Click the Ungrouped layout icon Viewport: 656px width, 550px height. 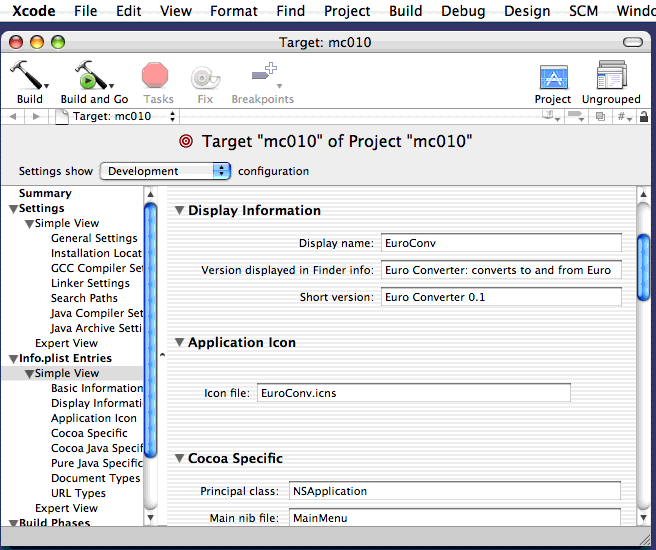click(x=611, y=76)
